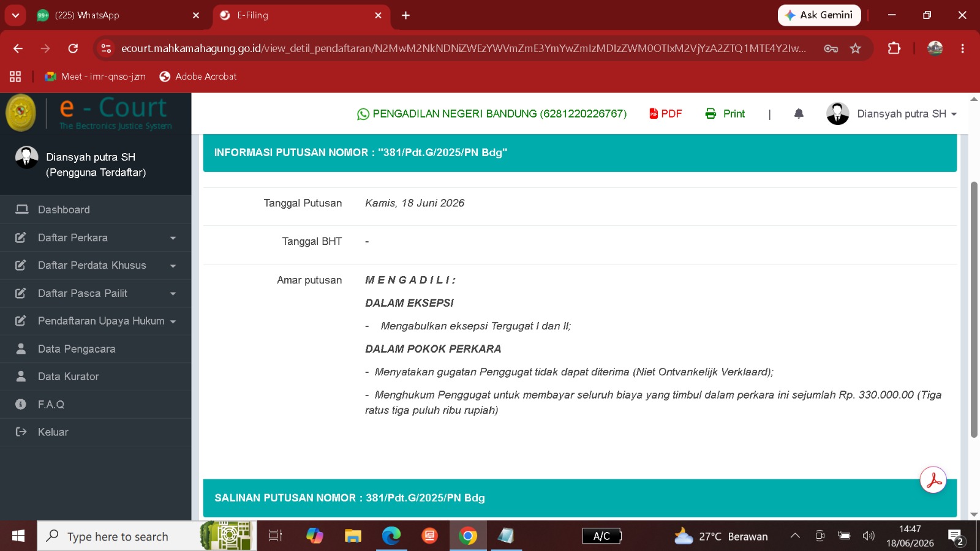Open Task View on taskbar

click(276, 536)
